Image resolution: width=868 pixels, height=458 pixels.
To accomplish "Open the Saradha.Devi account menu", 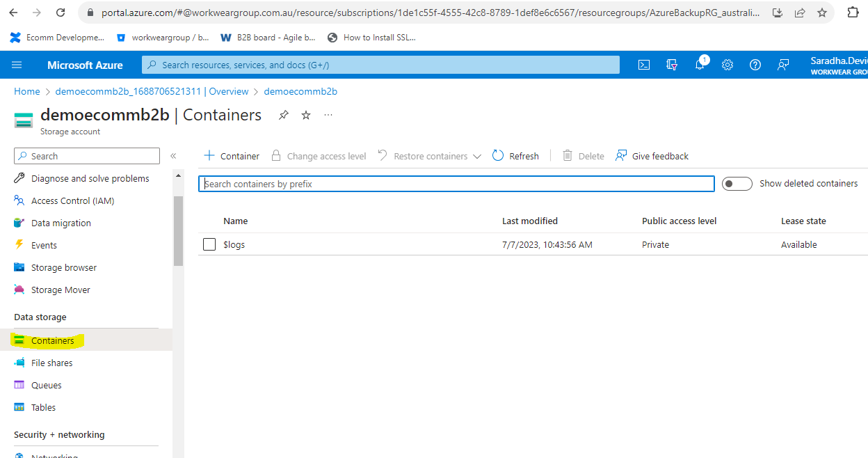I will (839, 65).
